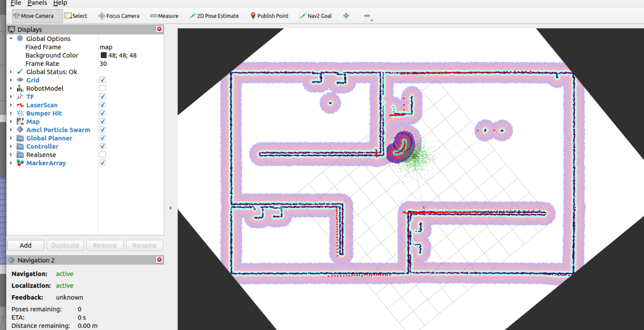This screenshot has width=644, height=330.
Task: Choose the Nav2 Goal tool
Action: [x=316, y=16]
